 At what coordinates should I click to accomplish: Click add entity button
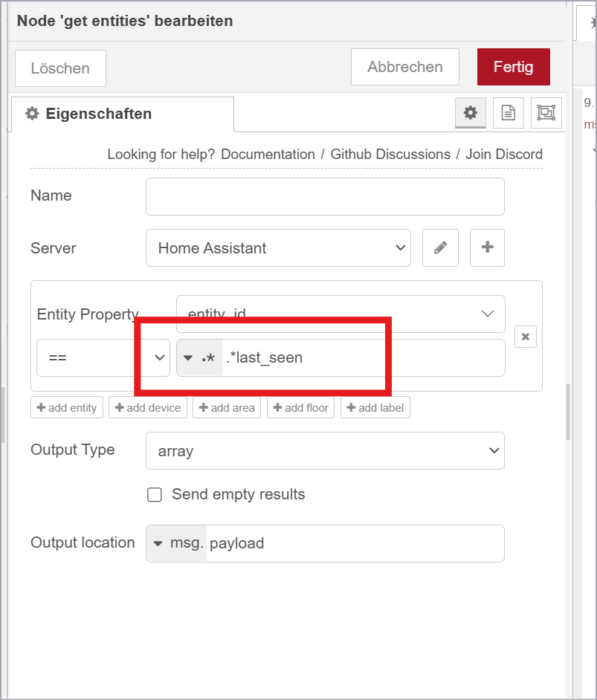(x=67, y=407)
